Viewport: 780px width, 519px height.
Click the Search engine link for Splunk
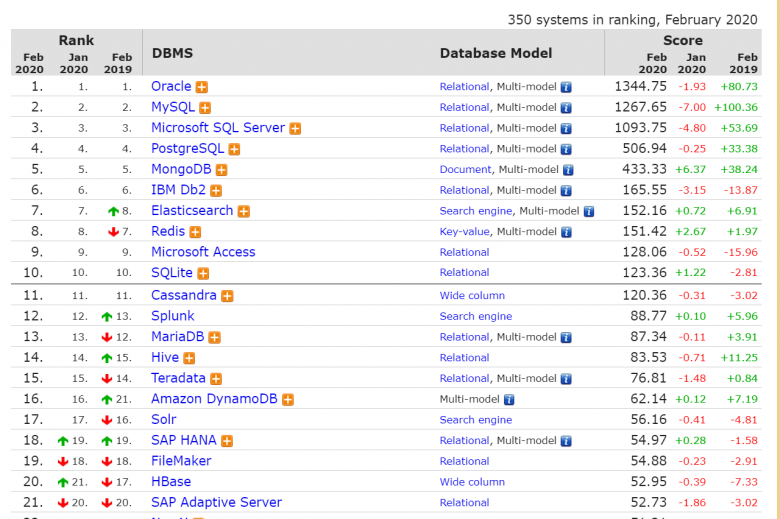[x=476, y=316]
